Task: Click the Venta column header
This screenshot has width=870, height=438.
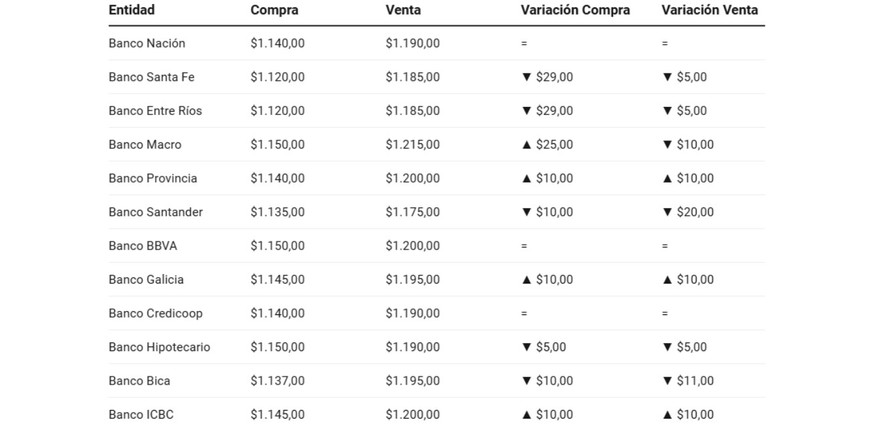Action: [x=403, y=11]
